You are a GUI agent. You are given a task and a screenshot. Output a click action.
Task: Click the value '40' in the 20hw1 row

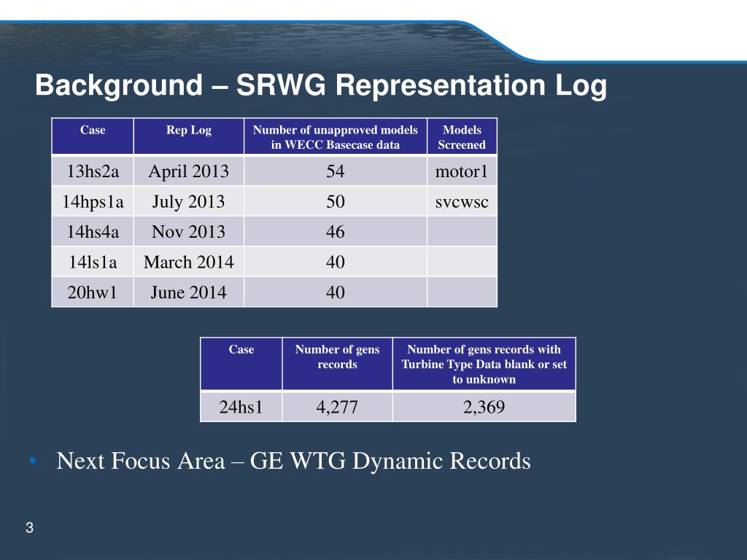coord(336,292)
